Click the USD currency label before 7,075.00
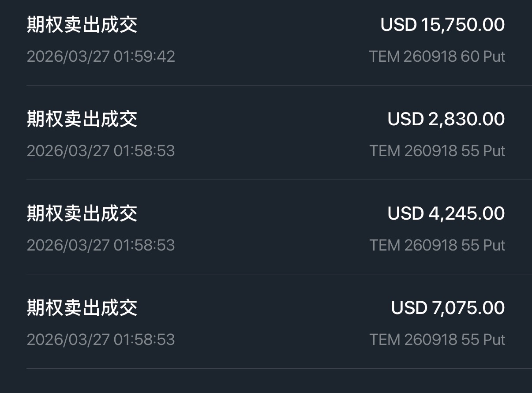 (409, 308)
